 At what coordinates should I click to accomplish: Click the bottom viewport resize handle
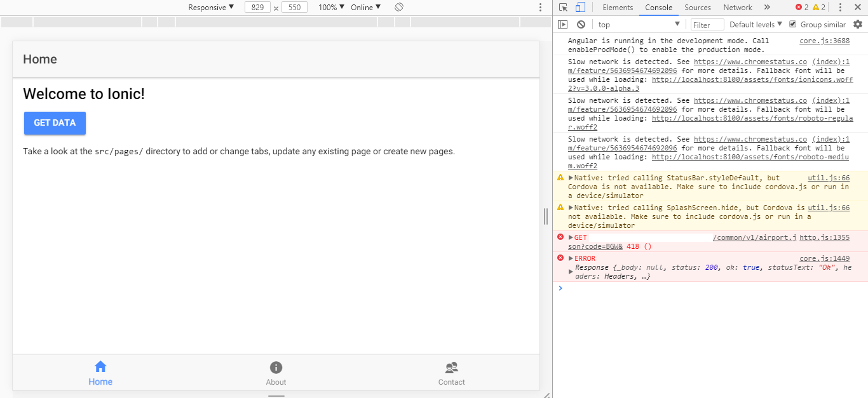pyautogui.click(x=276, y=396)
